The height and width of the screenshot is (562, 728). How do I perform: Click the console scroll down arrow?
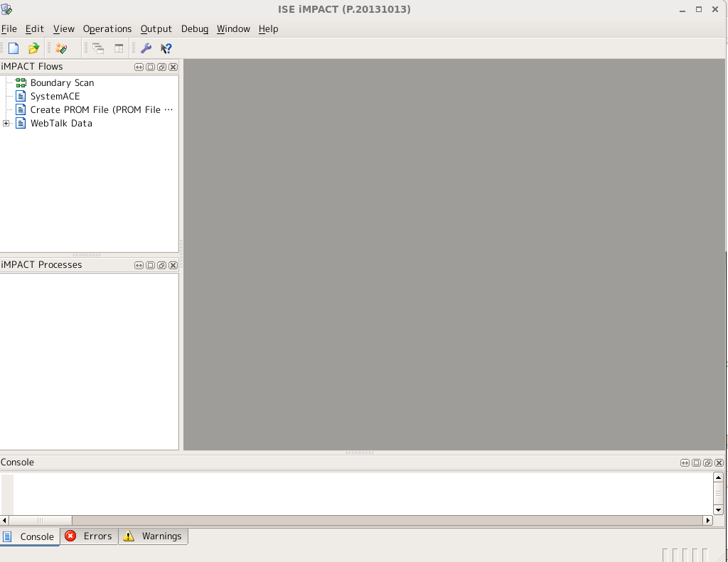click(718, 509)
